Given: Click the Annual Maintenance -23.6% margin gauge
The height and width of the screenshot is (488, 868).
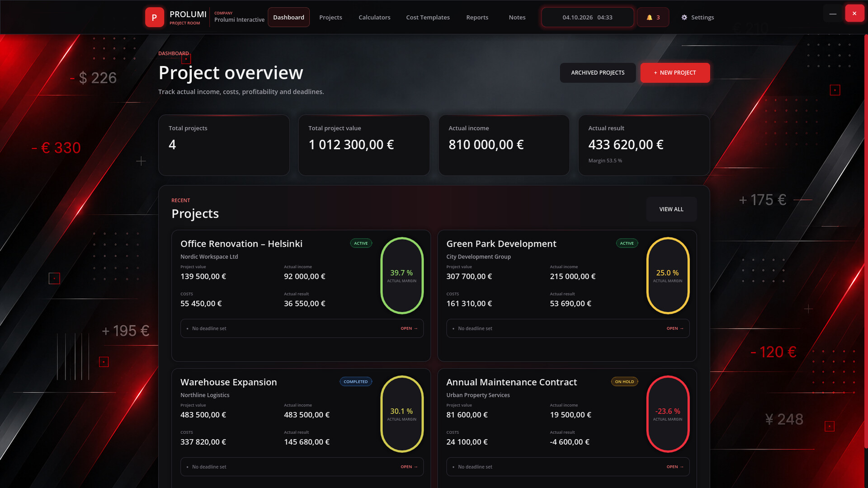Looking at the screenshot, I should (x=668, y=414).
